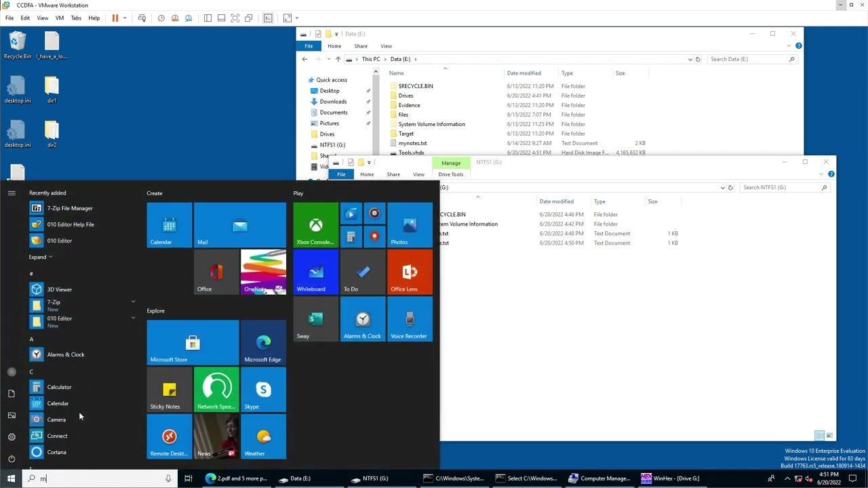Select Downloads under Quick access

[x=333, y=102]
